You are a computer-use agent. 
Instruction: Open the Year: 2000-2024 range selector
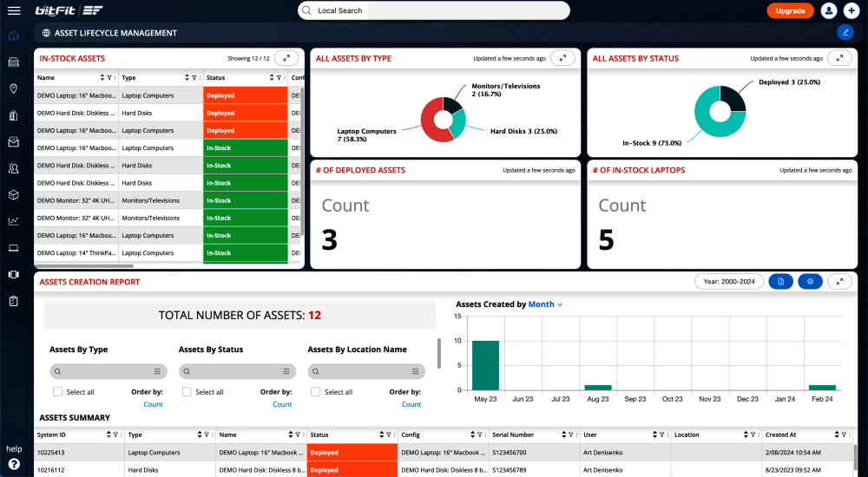click(729, 282)
